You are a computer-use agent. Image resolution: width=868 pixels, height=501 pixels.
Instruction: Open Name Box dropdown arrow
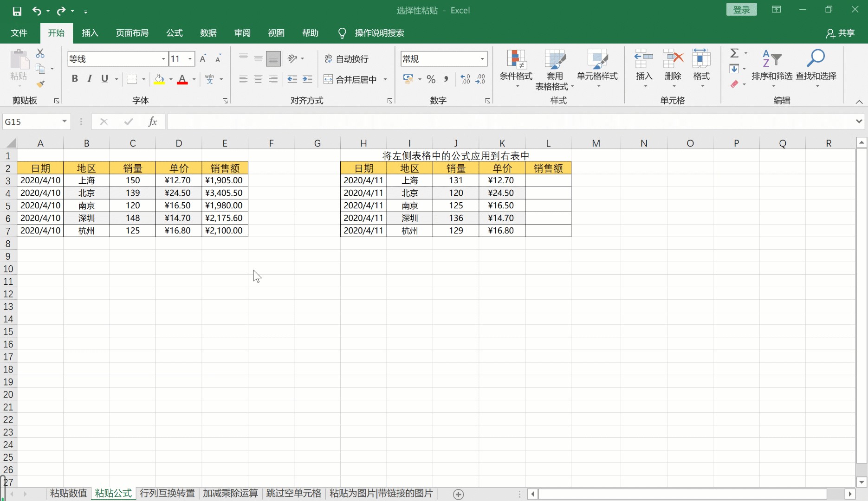point(65,122)
